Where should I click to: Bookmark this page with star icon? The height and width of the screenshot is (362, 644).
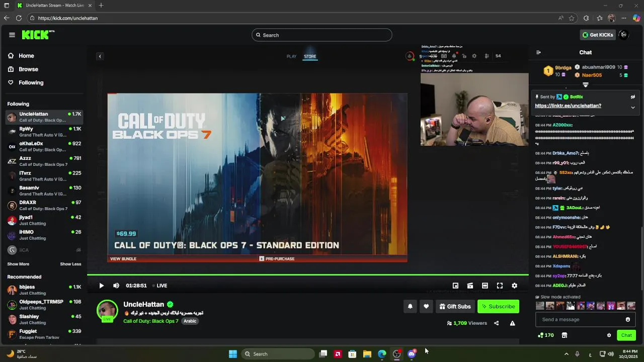point(572,18)
